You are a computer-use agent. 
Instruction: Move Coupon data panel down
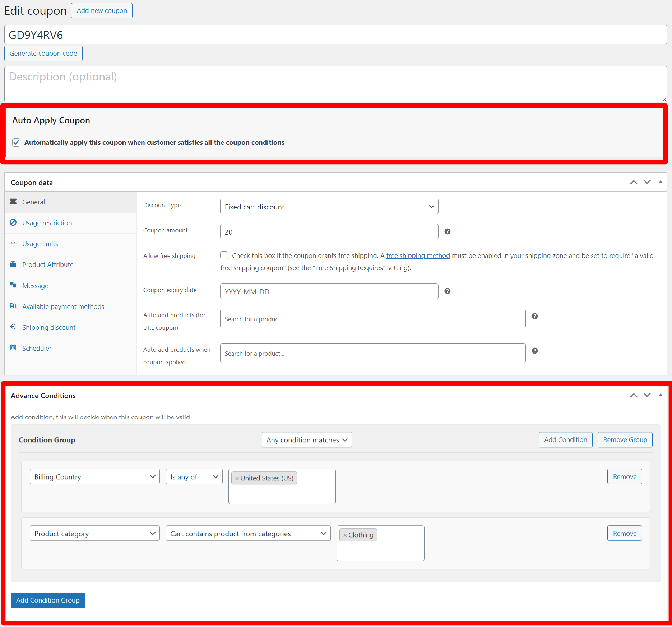pyautogui.click(x=647, y=182)
